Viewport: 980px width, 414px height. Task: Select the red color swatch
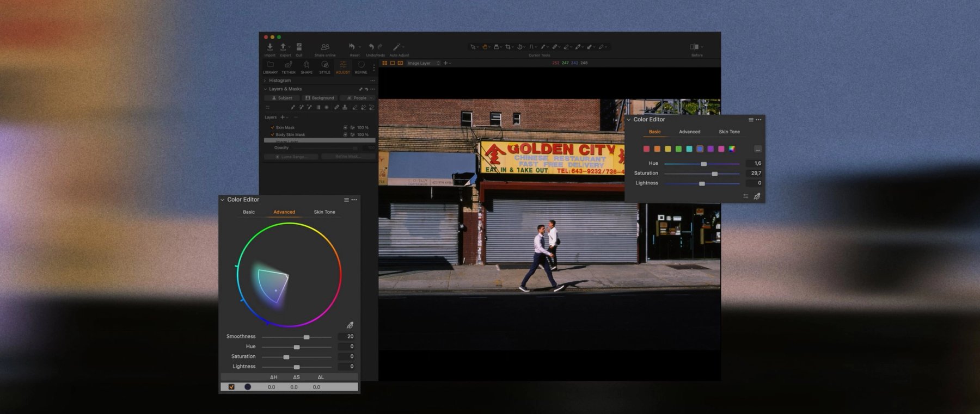click(x=646, y=149)
